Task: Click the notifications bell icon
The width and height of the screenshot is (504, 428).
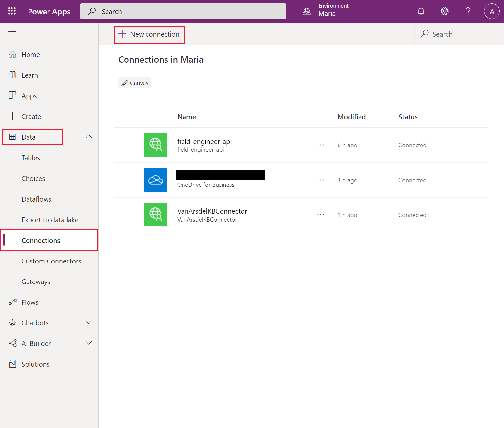Action: click(x=421, y=11)
